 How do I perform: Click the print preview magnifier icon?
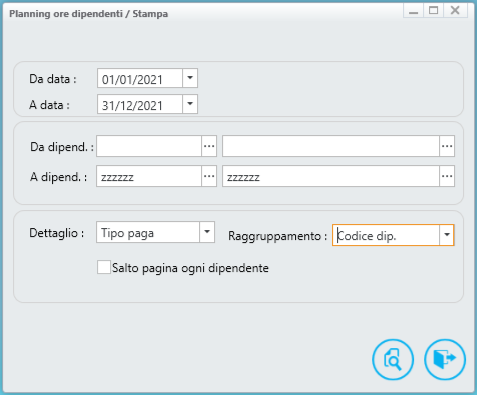[393, 360]
